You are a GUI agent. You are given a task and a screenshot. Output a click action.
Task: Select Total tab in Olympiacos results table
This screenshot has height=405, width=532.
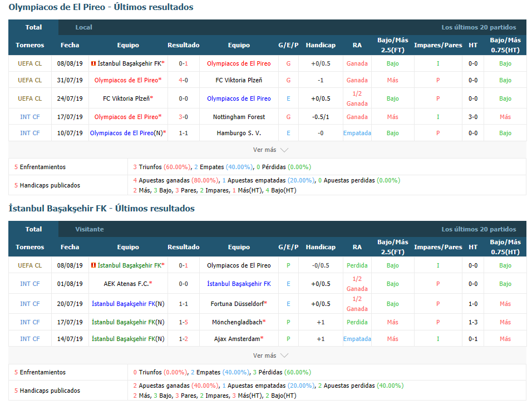click(33, 27)
